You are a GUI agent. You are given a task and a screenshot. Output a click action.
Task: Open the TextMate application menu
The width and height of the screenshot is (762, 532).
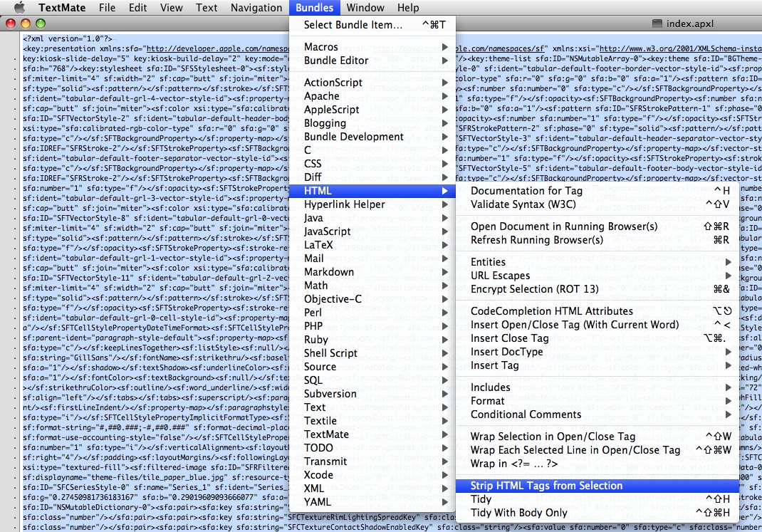point(62,8)
